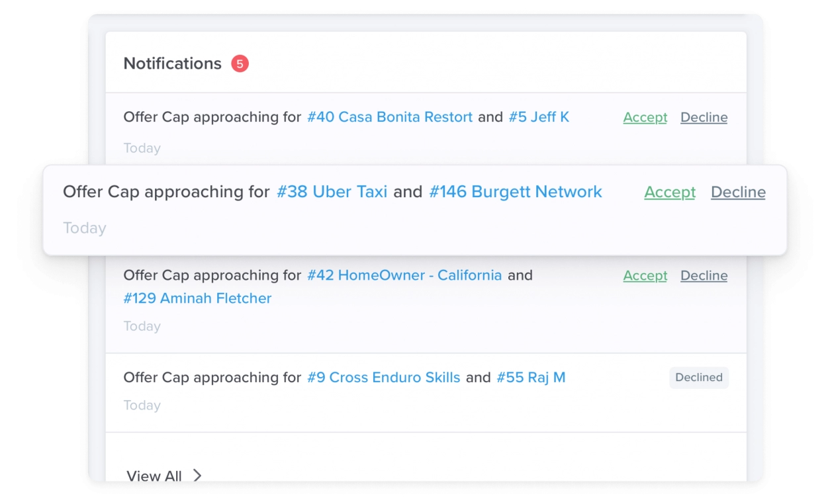The height and width of the screenshot is (504, 830).
Task: Open the #129 Aminah Fletcher link
Action: (197, 298)
